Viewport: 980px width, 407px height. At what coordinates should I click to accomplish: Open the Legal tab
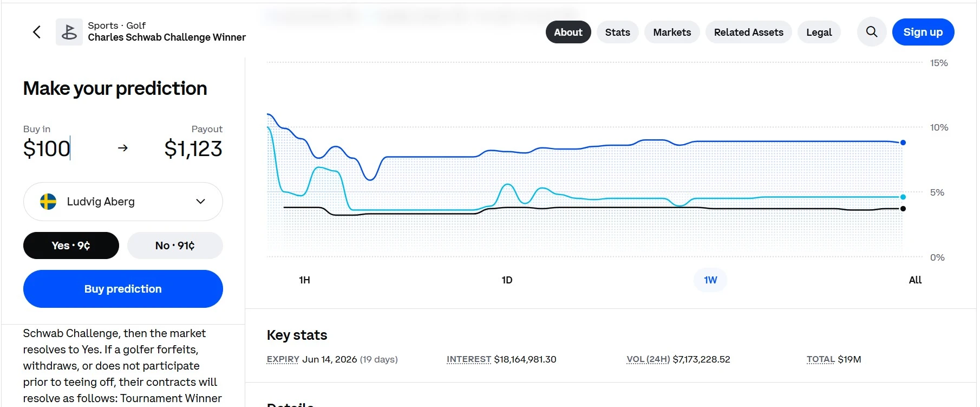tap(819, 32)
